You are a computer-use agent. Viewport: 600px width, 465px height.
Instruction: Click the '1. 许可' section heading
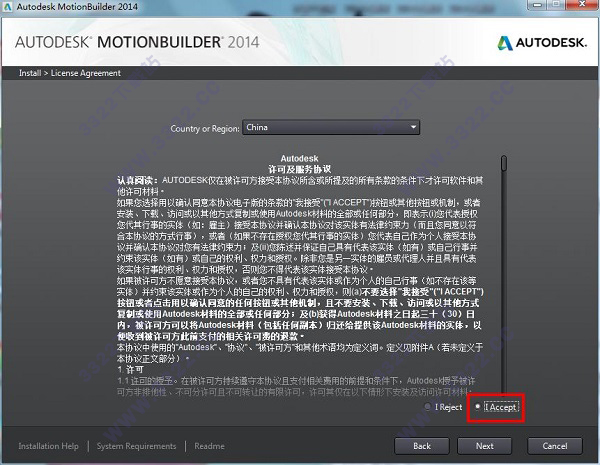point(130,370)
